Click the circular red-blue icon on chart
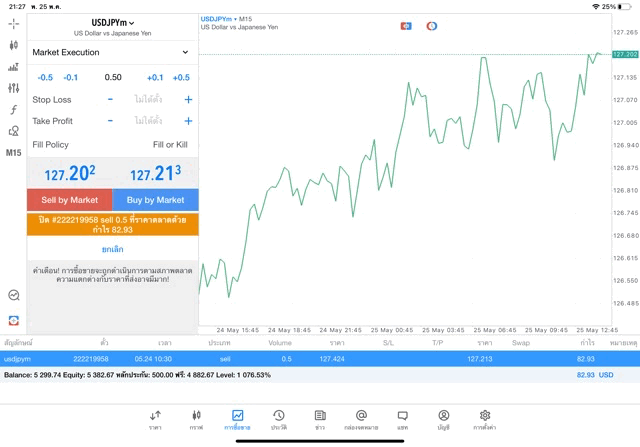This screenshot has height=447, width=640. (x=431, y=26)
